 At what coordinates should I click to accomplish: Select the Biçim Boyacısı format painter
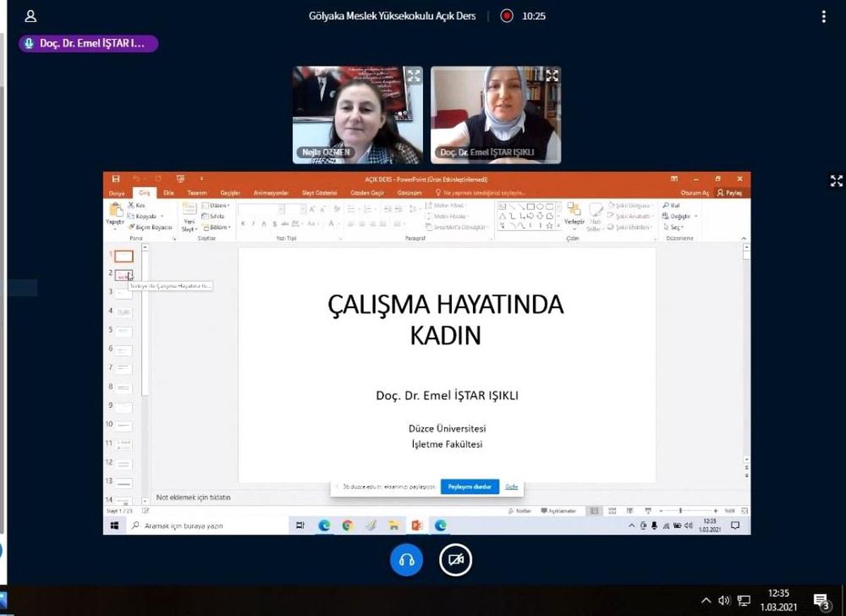[x=149, y=227]
